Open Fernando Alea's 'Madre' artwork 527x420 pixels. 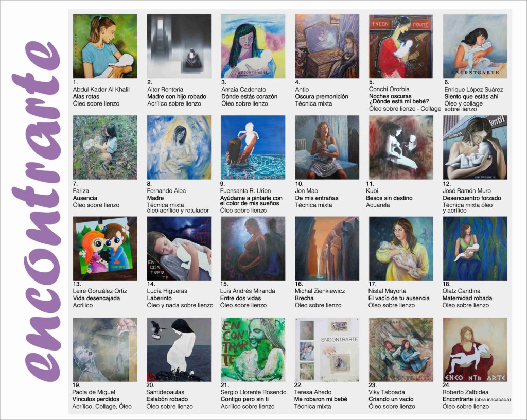pyautogui.click(x=179, y=147)
